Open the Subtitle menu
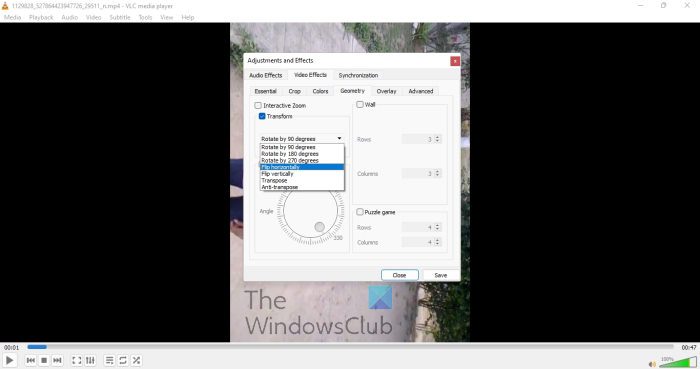This screenshot has width=700, height=369. [x=120, y=17]
